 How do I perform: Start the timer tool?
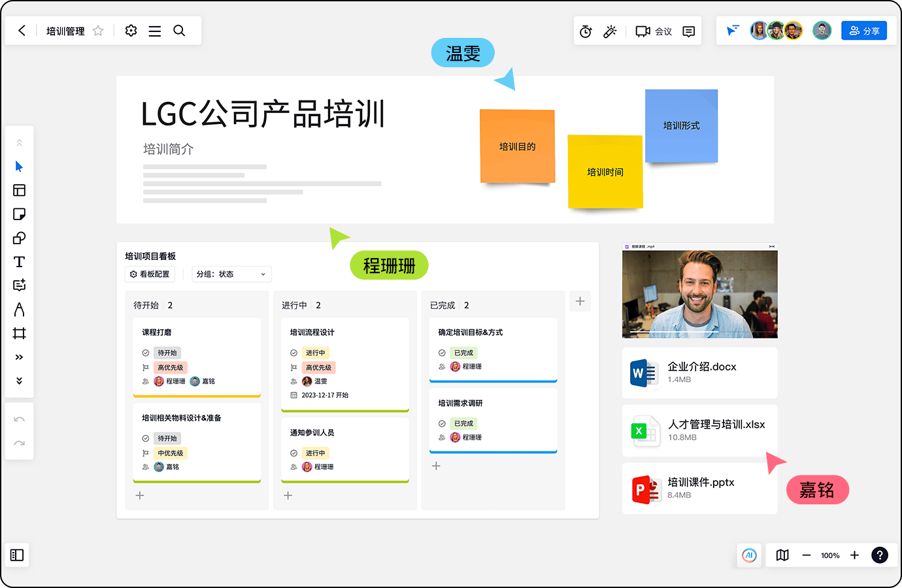[586, 31]
